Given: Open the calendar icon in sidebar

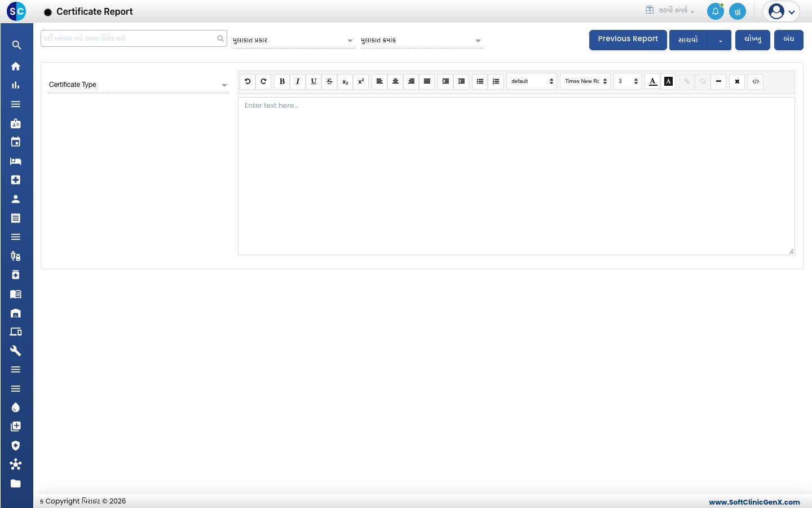Looking at the screenshot, I should [x=16, y=142].
